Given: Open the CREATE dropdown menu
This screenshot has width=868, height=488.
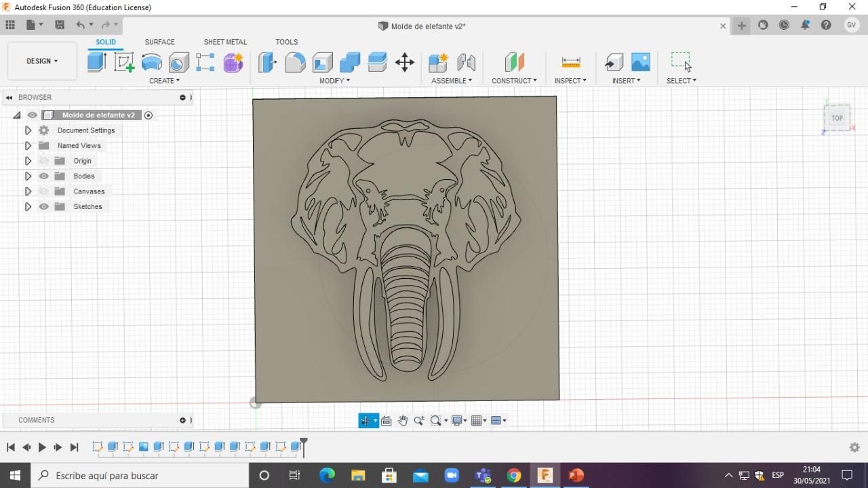Looking at the screenshot, I should [x=165, y=81].
